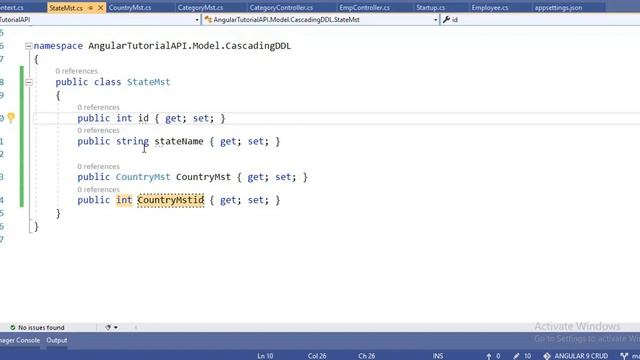Switch to CategoryController.cs tab

point(281,8)
